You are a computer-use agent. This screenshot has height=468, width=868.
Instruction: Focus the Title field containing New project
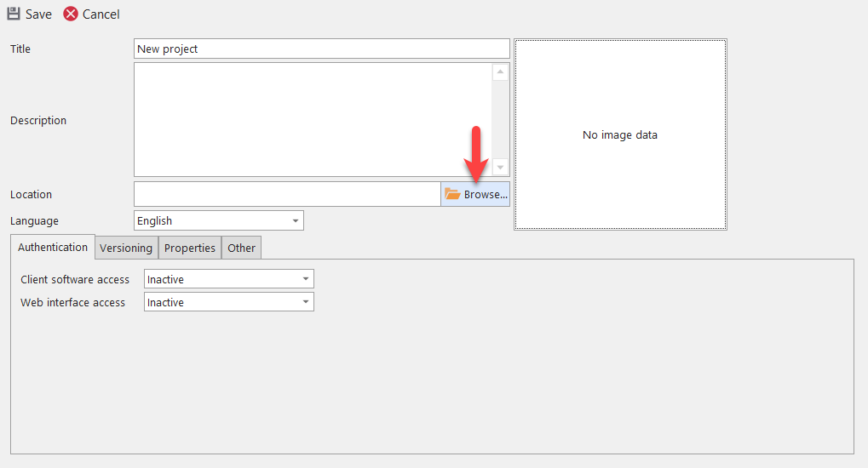tap(321, 49)
